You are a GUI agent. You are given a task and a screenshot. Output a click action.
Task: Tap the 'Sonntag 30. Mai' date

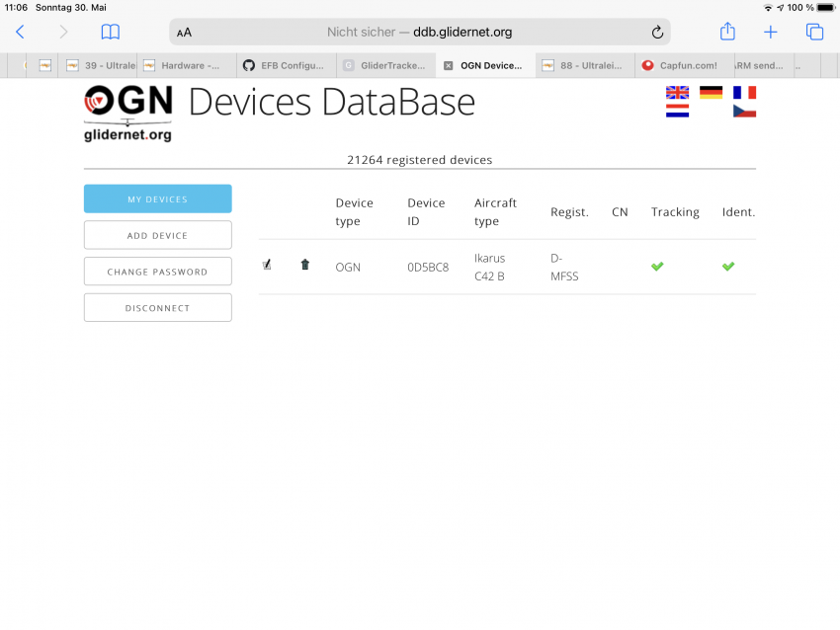pyautogui.click(x=71, y=8)
